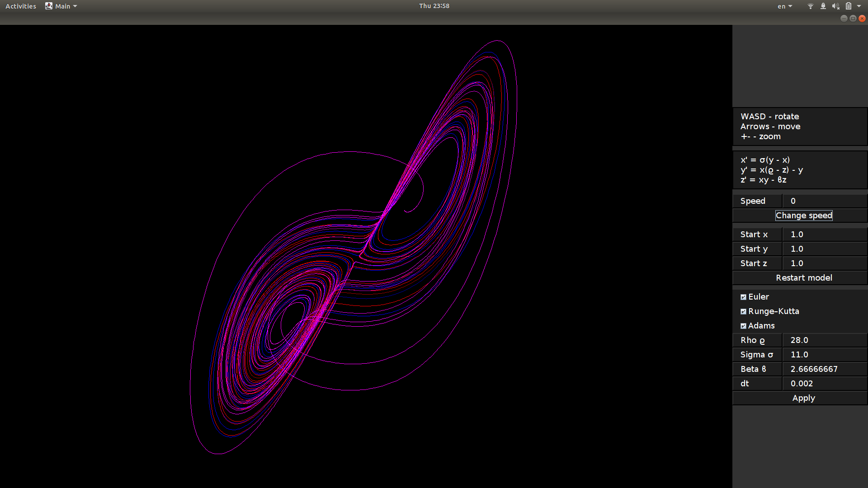This screenshot has width=868, height=488.
Task: Click the battery status icon
Action: coord(849,6)
